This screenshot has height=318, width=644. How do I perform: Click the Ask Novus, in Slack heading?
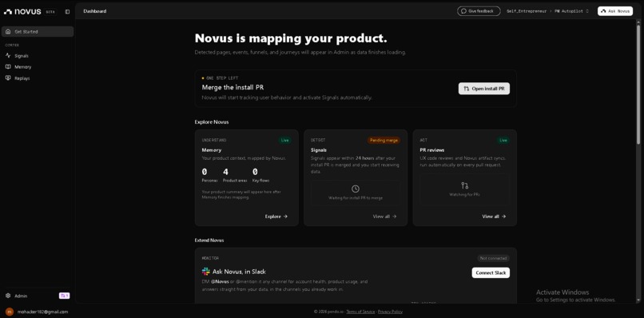coord(239,272)
